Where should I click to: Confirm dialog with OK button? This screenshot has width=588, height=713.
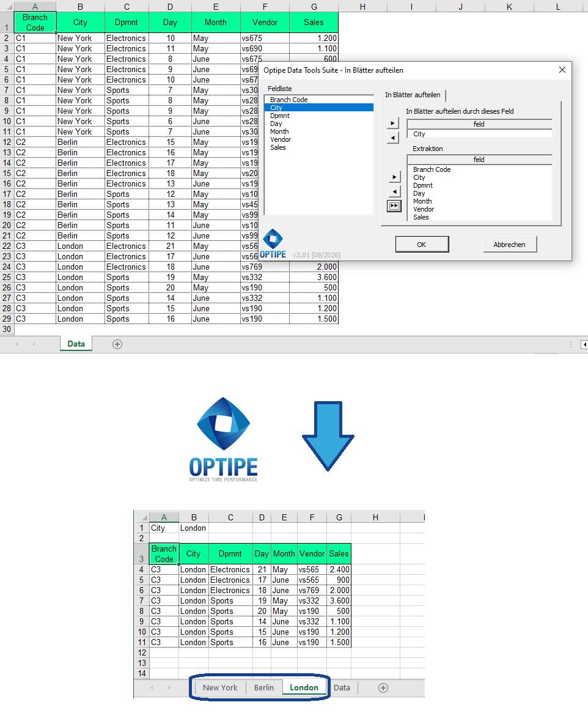[422, 244]
